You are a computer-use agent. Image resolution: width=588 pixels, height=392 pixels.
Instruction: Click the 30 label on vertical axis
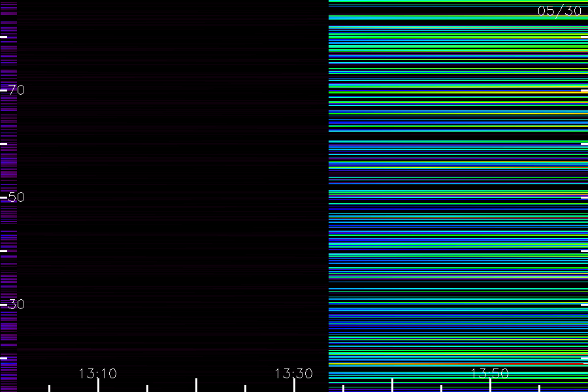16,304
